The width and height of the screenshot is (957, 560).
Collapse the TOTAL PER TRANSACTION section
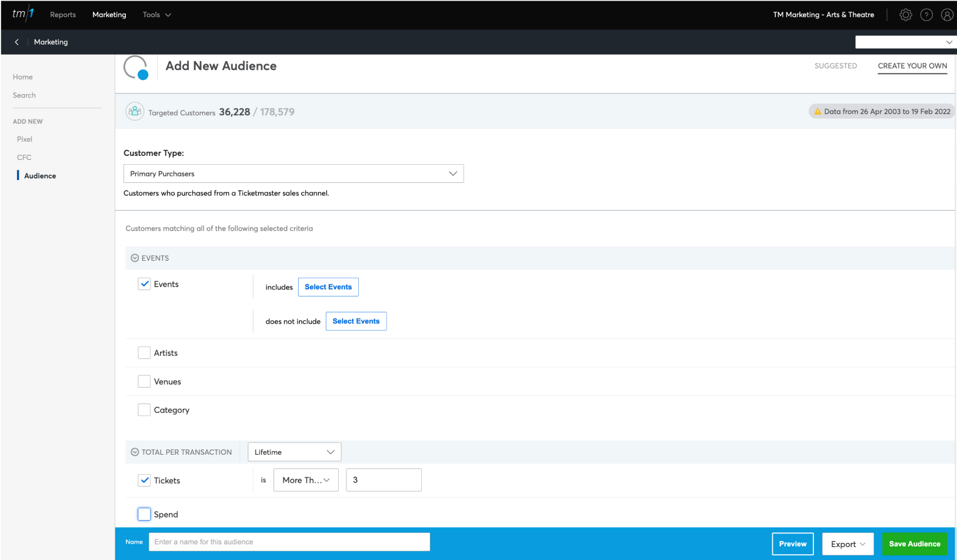click(135, 452)
